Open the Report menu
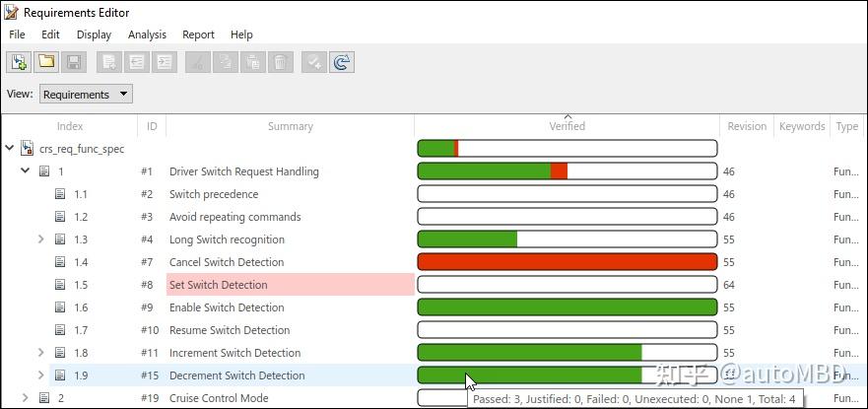The width and height of the screenshot is (868, 409). pos(198,34)
